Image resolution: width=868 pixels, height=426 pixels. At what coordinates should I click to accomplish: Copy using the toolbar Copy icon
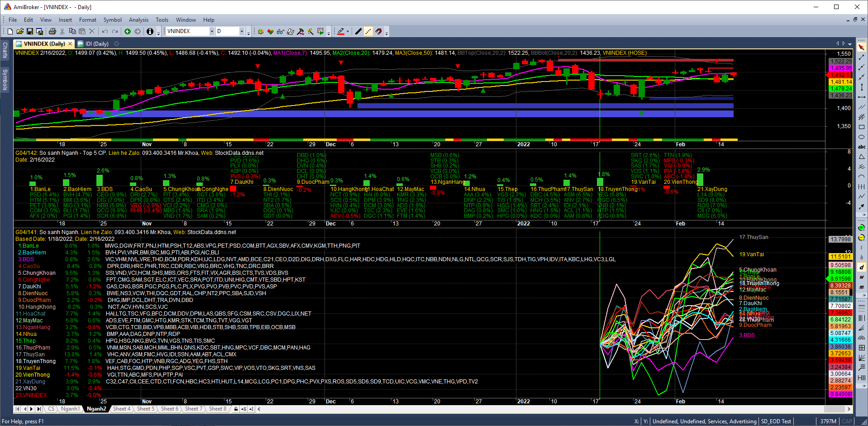pyautogui.click(x=72, y=31)
